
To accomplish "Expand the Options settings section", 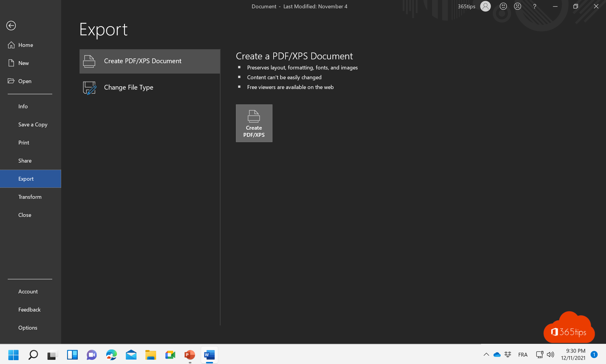I will coord(27,328).
